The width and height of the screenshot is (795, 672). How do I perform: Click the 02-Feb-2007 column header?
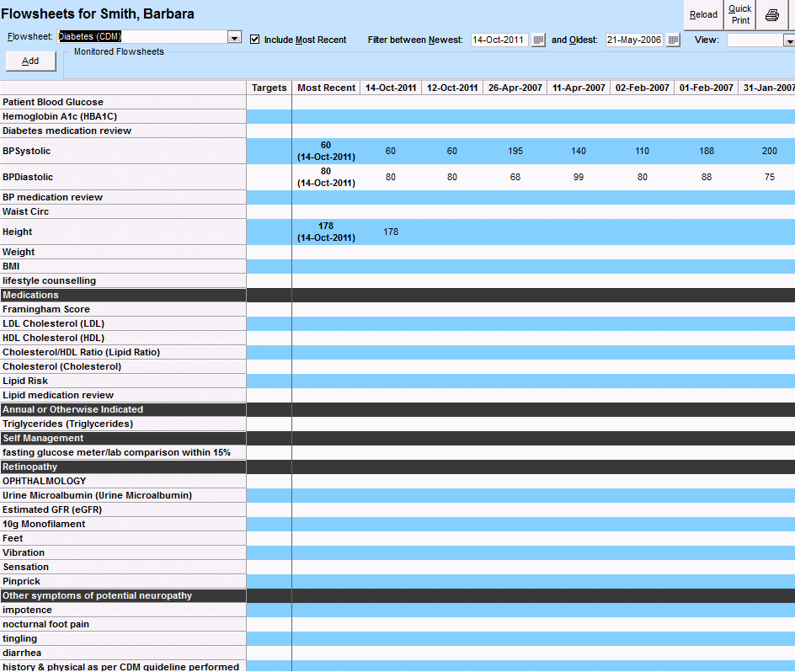click(x=643, y=88)
